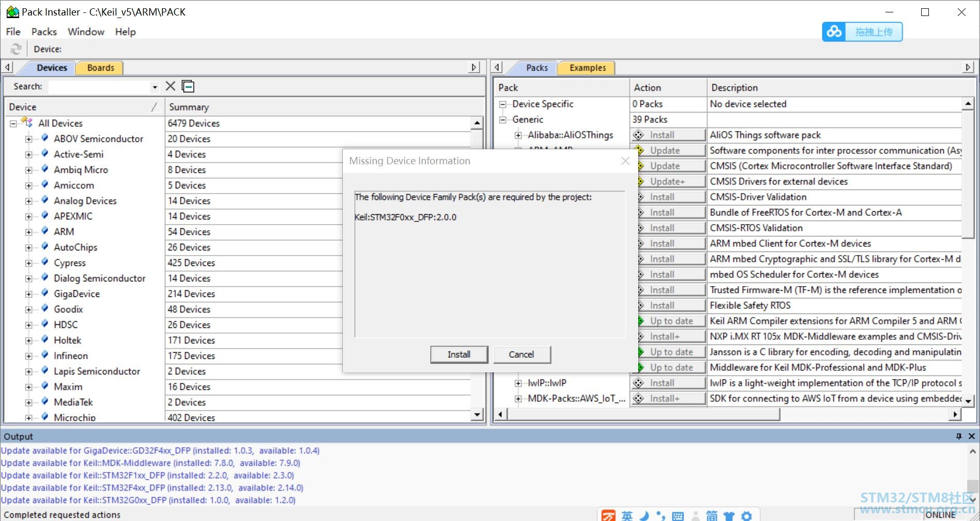Image resolution: width=980 pixels, height=521 pixels.
Task: Click the Pack column header
Action: 562,88
